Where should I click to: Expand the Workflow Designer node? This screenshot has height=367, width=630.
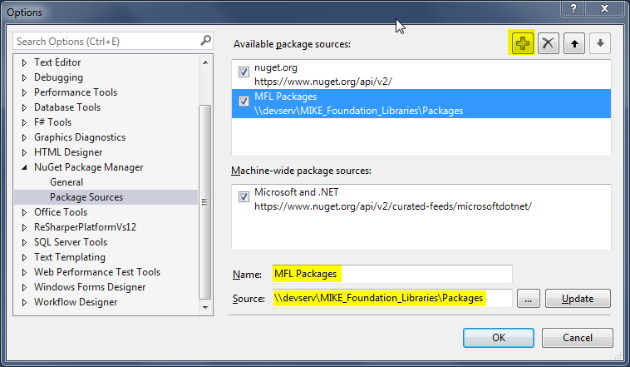pos(24,302)
